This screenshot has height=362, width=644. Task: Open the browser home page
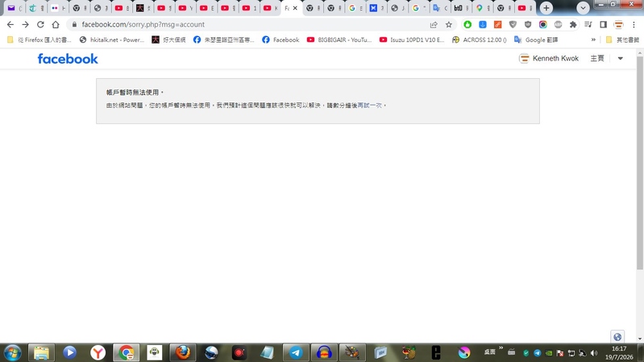tap(56, 25)
